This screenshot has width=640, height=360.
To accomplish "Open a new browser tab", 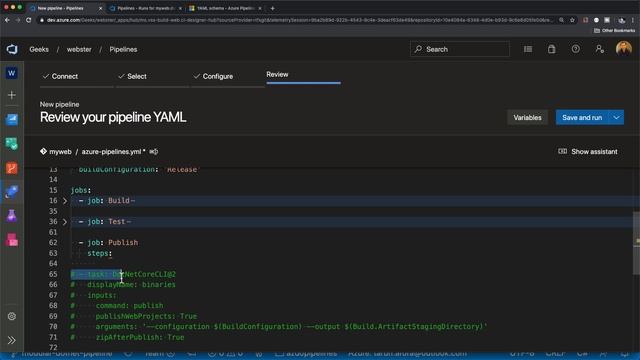I will point(272,8).
